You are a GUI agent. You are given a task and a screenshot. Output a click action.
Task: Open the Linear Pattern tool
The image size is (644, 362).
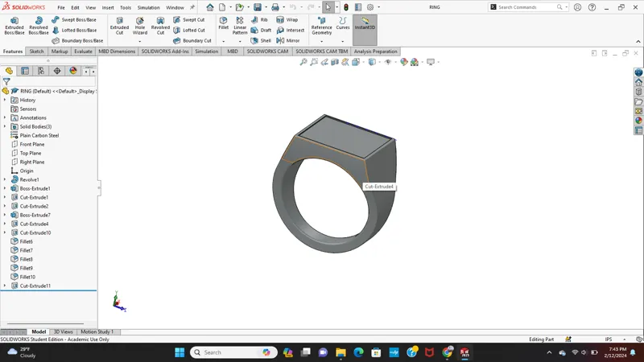(240, 26)
